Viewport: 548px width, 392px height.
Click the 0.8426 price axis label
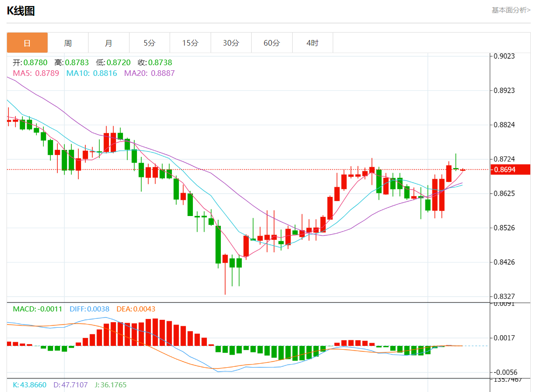click(504, 262)
